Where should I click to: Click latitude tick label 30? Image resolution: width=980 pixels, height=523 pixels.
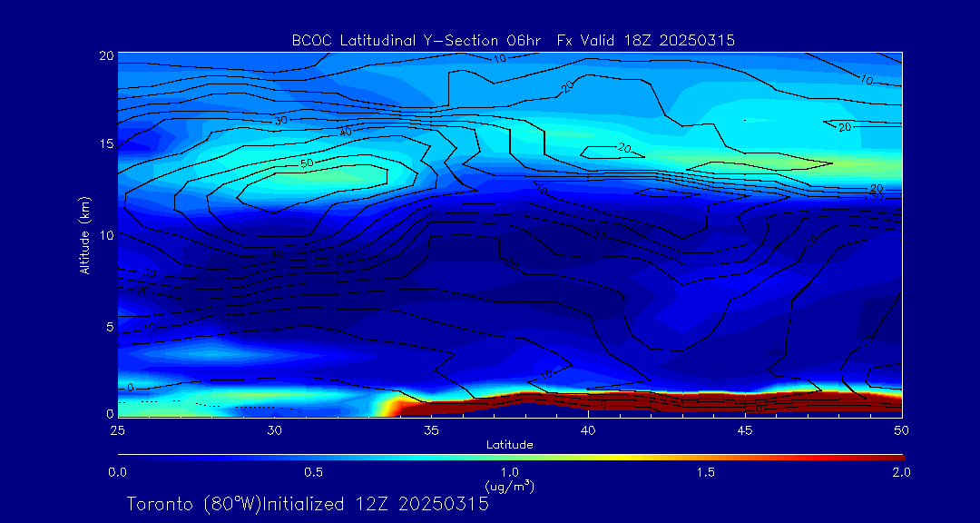click(x=274, y=430)
